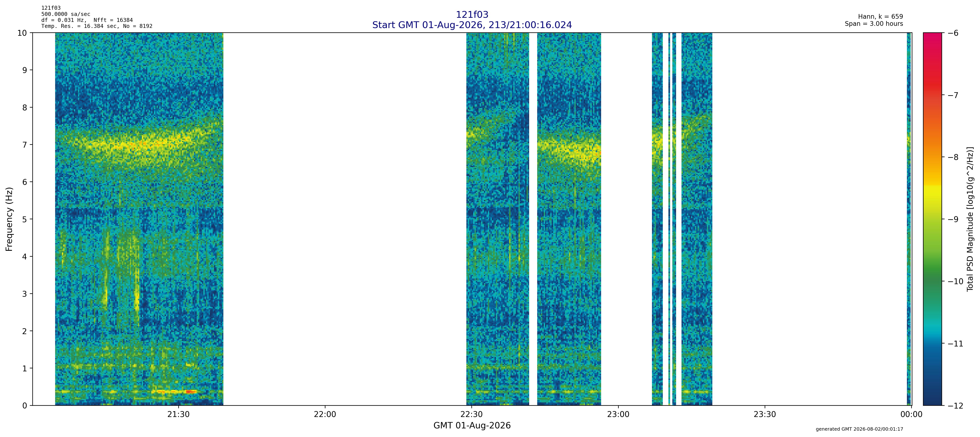This screenshot has height=437, width=980.
Task: Click the colorbar tick label −8
Action: coord(953,157)
